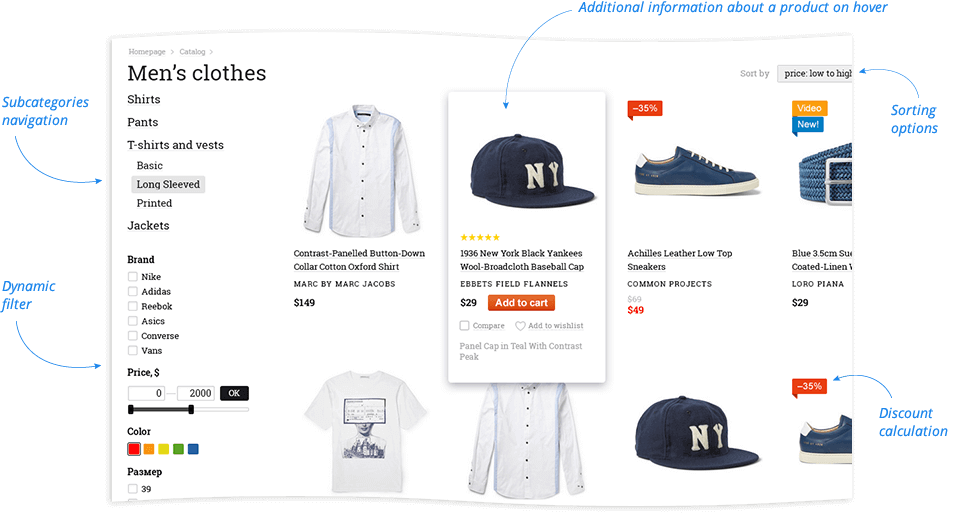
Task: Expand the T-shirts and vests category
Action: tap(175, 145)
